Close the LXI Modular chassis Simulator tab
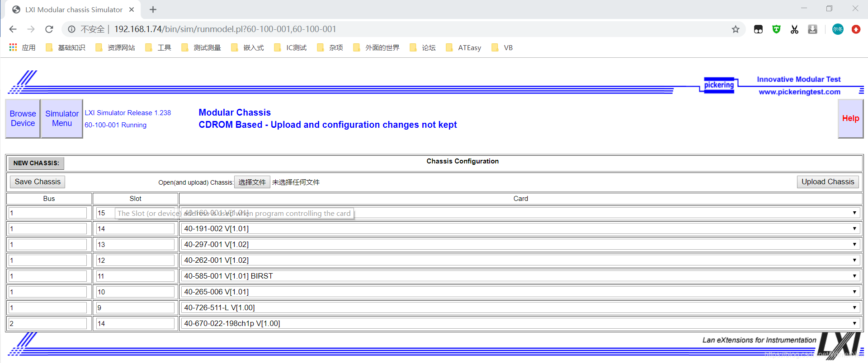868x363 pixels. (132, 9)
